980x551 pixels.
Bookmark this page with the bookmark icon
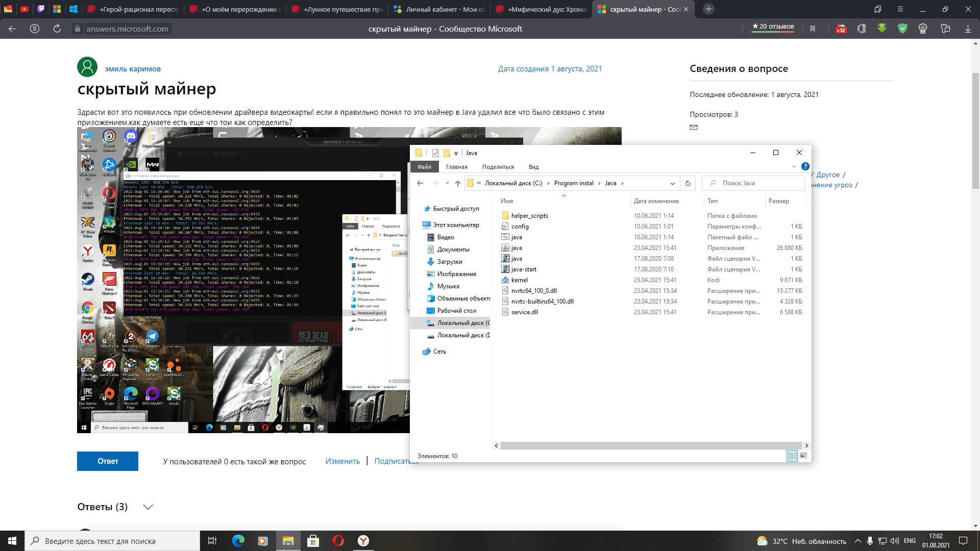[x=813, y=29]
